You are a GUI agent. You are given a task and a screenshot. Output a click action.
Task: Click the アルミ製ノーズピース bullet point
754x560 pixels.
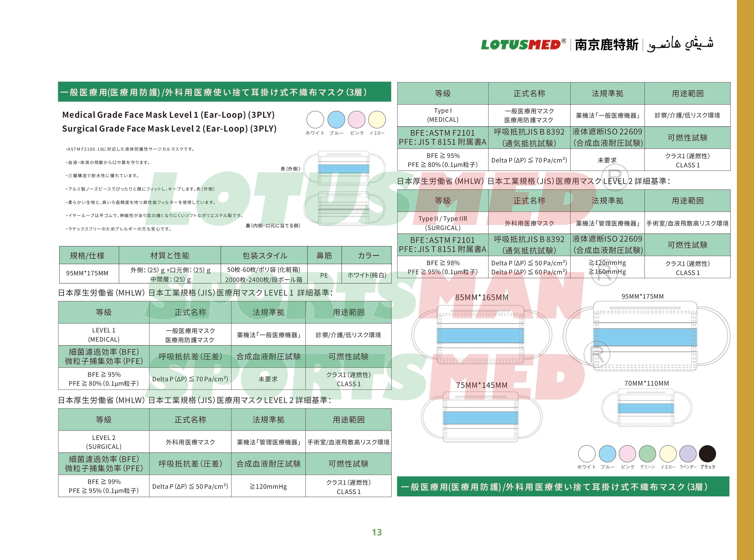click(x=140, y=189)
